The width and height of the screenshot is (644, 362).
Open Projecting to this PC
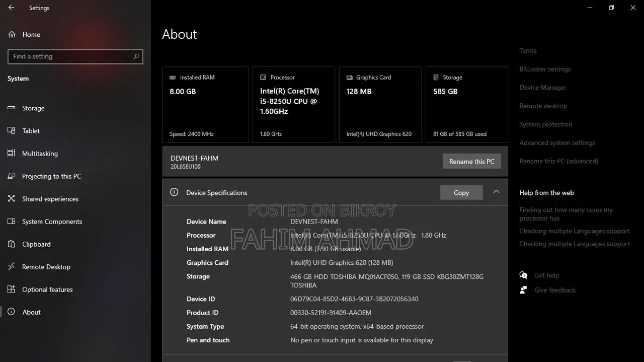51,176
